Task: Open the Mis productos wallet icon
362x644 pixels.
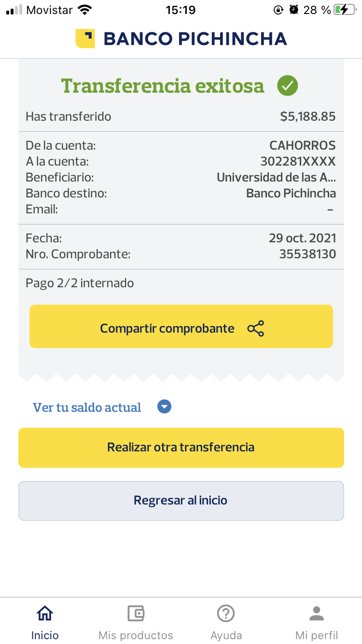Action: pyautogui.click(x=136, y=614)
